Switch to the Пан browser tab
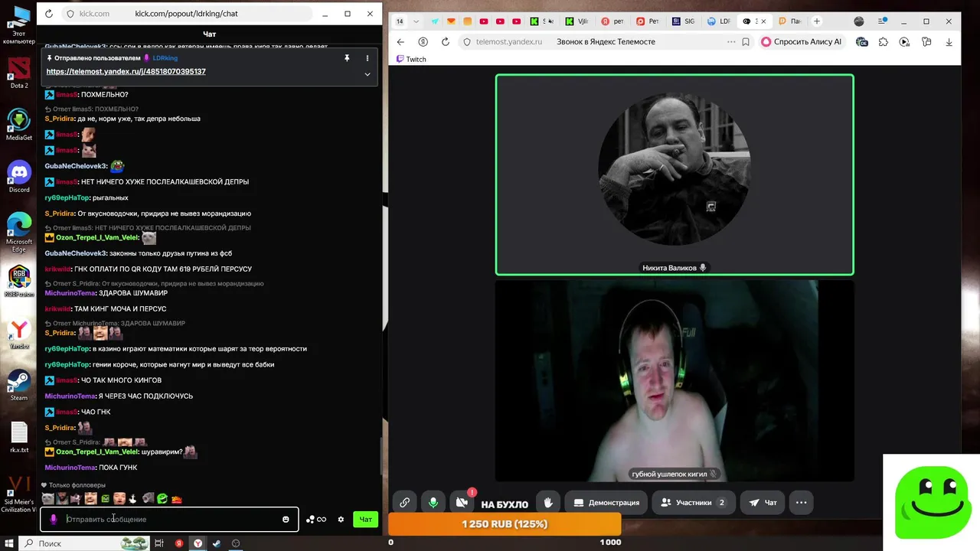Screen dimensions: 980x551 tap(789, 21)
